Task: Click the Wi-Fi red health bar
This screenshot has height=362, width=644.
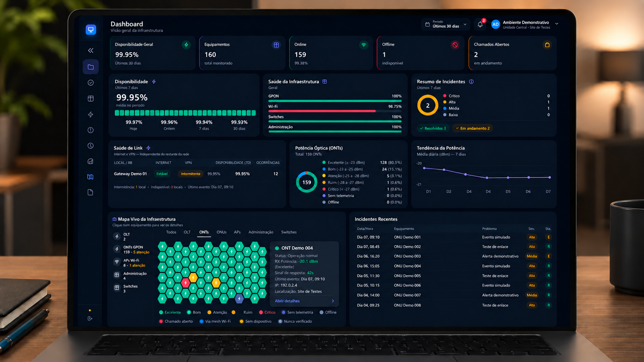Action: (335, 111)
